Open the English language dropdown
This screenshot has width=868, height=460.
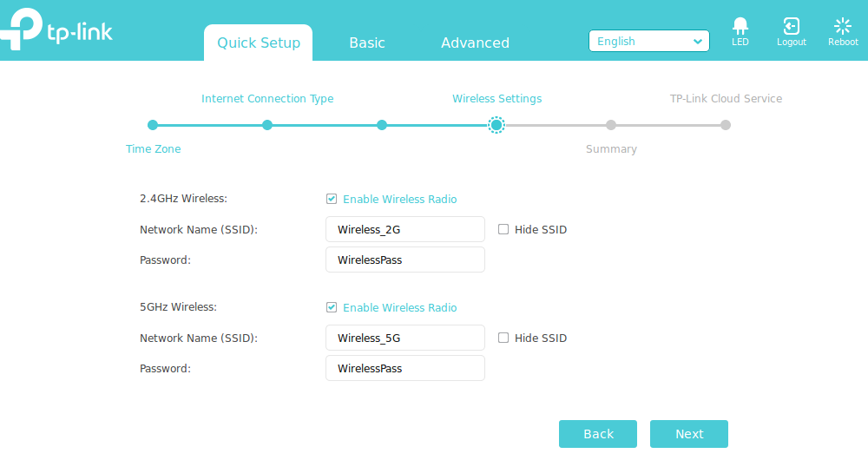click(x=648, y=41)
